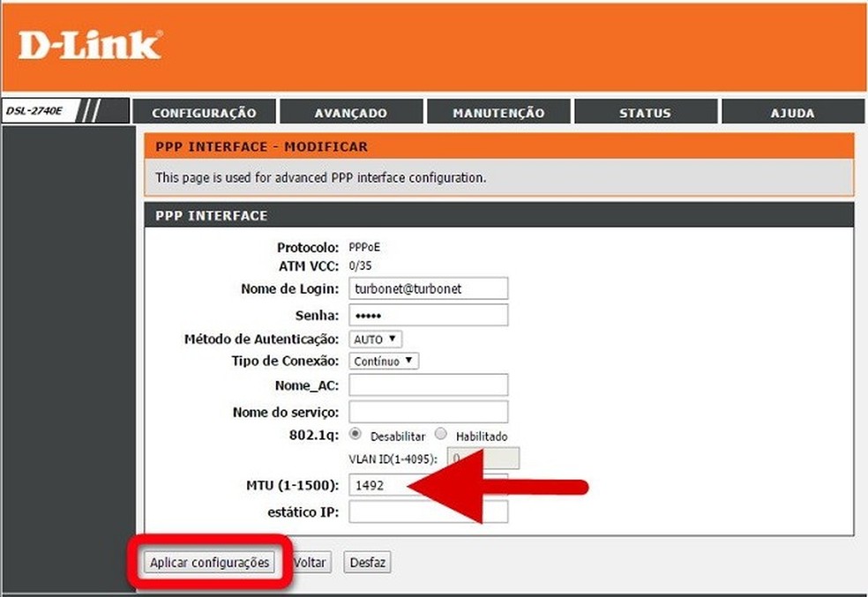868x597 pixels.
Task: Click the DSL-2740E model label
Action: click(x=34, y=110)
